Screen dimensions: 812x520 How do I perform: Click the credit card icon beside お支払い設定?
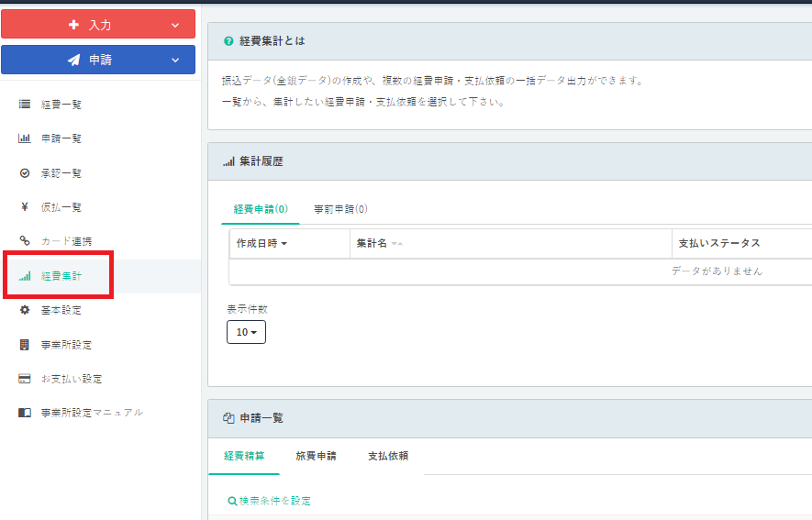tap(25, 379)
